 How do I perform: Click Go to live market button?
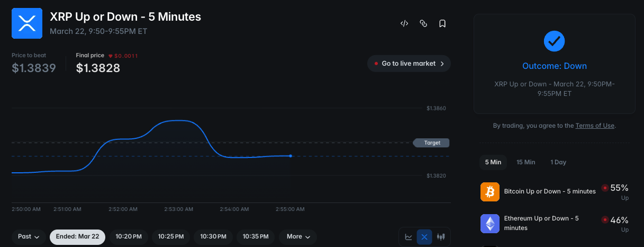pos(409,64)
